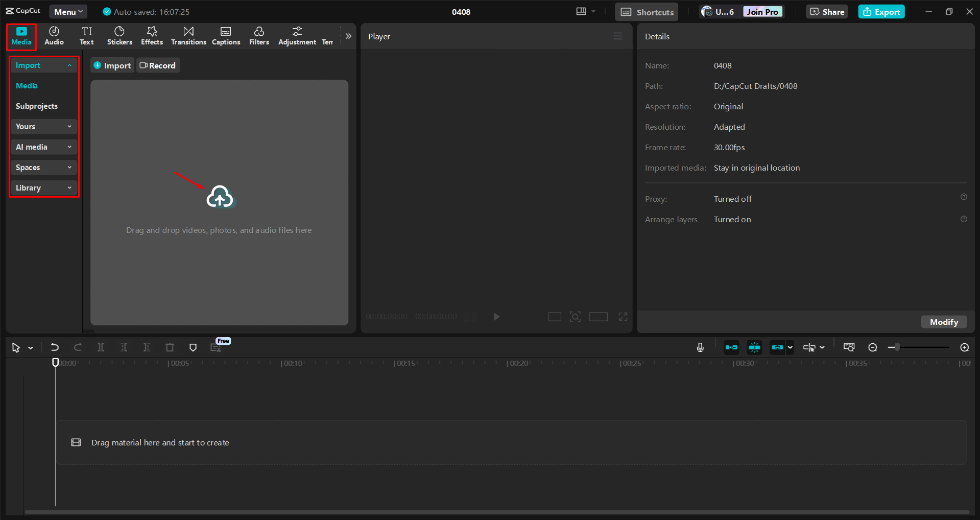
Task: Open the Transitions panel
Action: (188, 35)
